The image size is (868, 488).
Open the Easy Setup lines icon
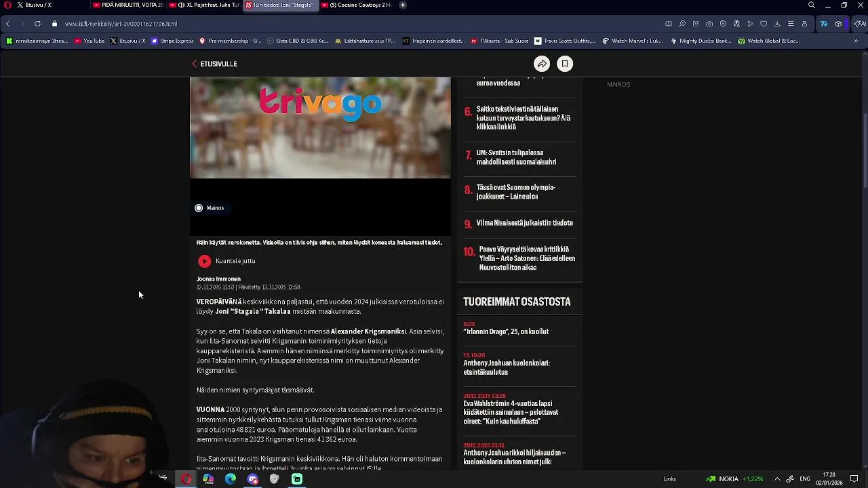(x=791, y=24)
